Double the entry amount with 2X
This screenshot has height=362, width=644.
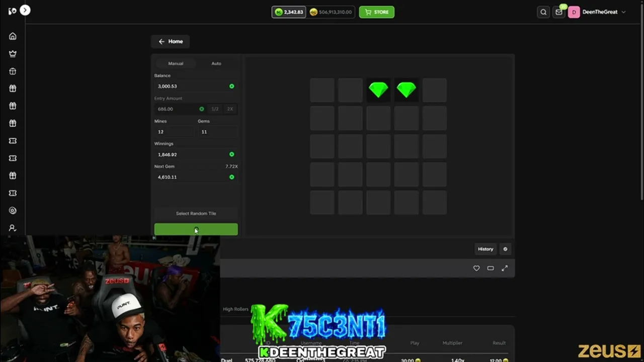230,109
